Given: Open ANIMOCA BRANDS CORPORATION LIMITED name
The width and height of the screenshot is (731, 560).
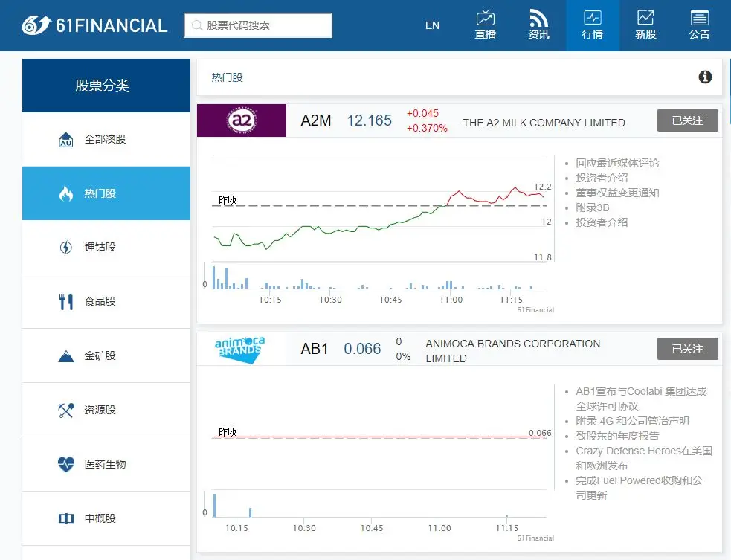Looking at the screenshot, I should (513, 351).
